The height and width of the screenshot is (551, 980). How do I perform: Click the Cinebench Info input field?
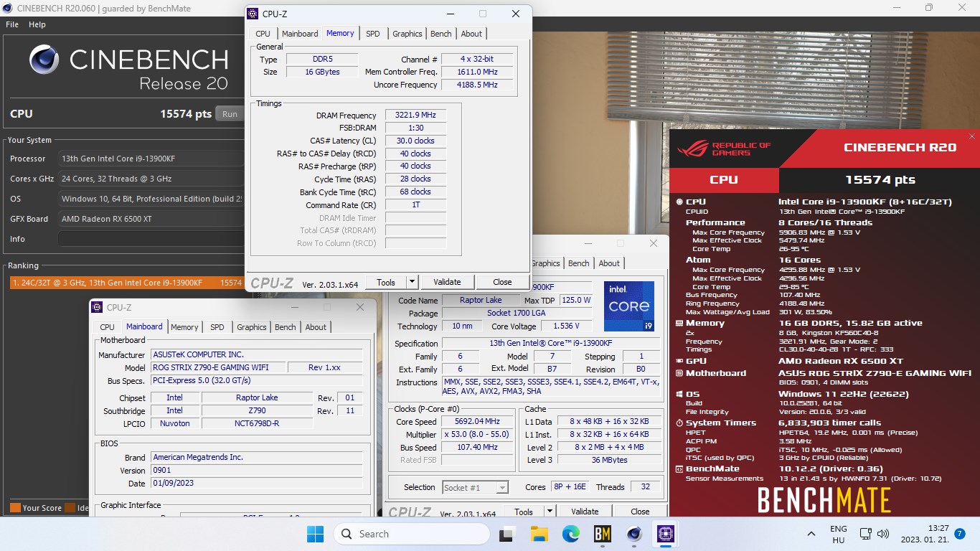tap(151, 239)
